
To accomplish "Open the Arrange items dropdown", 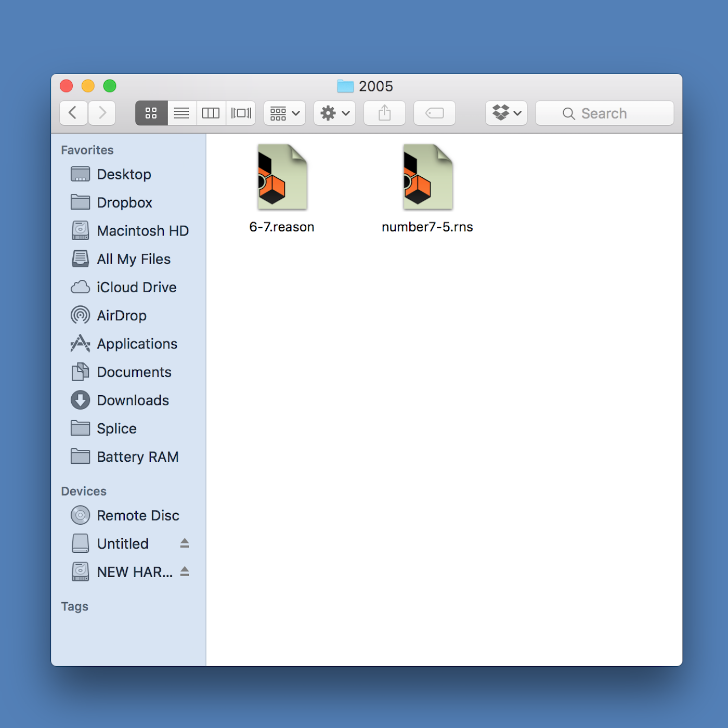I will (x=284, y=113).
